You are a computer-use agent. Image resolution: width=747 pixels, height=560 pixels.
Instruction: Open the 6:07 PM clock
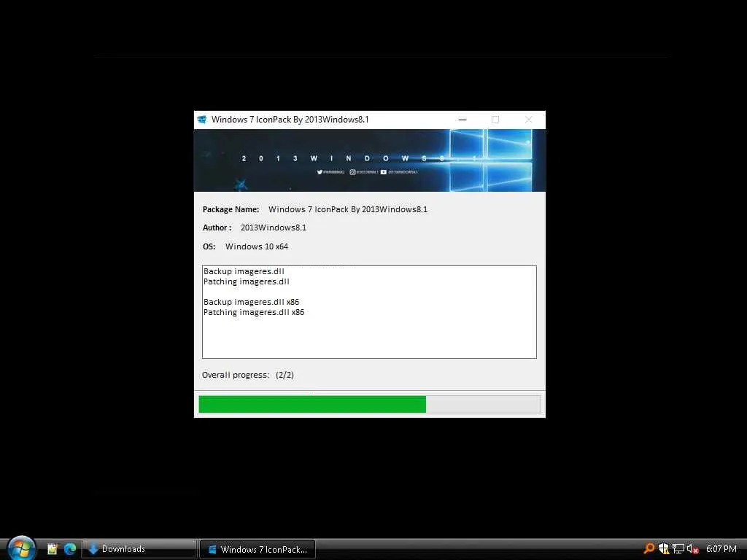(x=721, y=549)
